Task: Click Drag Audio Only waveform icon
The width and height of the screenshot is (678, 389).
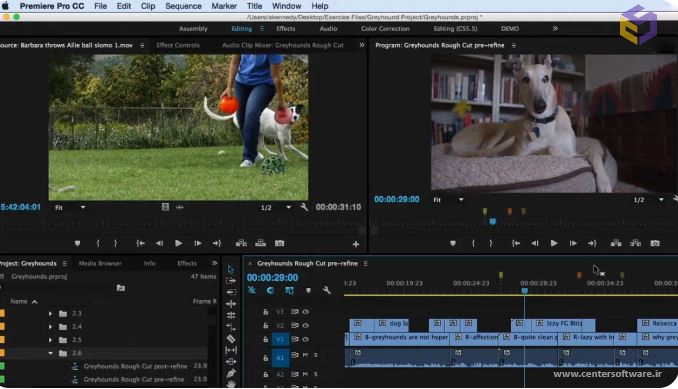Action: point(179,207)
